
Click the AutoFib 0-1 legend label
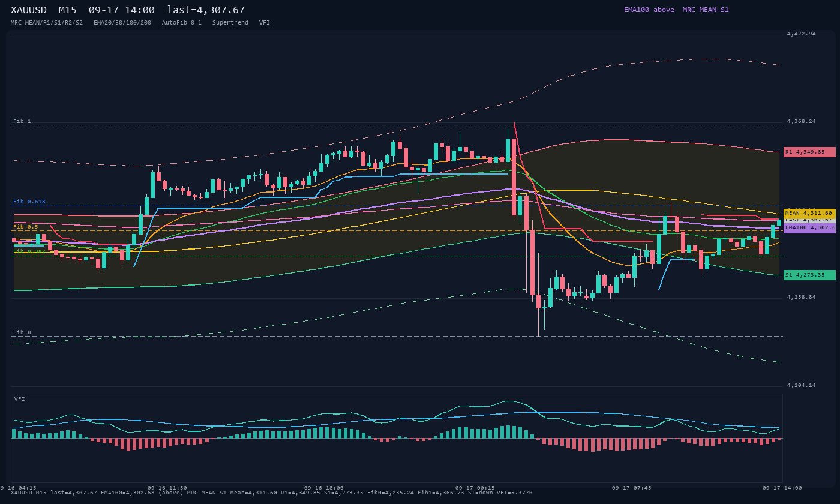tap(182, 22)
